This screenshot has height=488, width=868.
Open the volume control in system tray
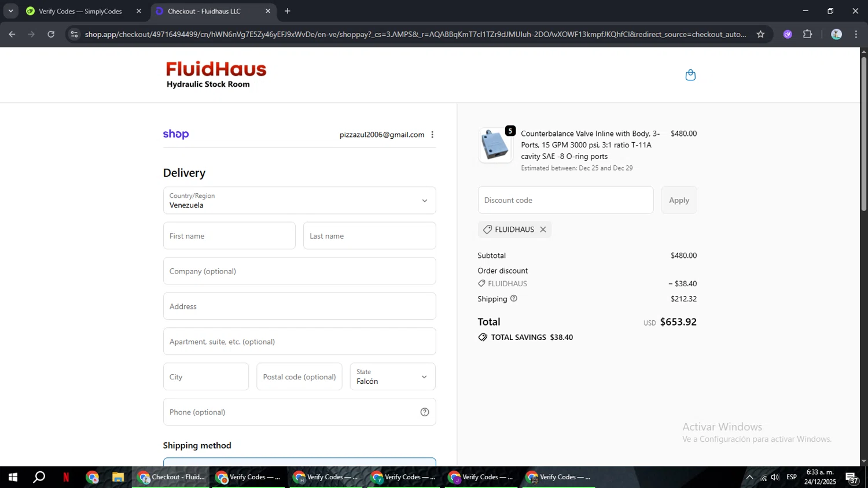(775, 477)
